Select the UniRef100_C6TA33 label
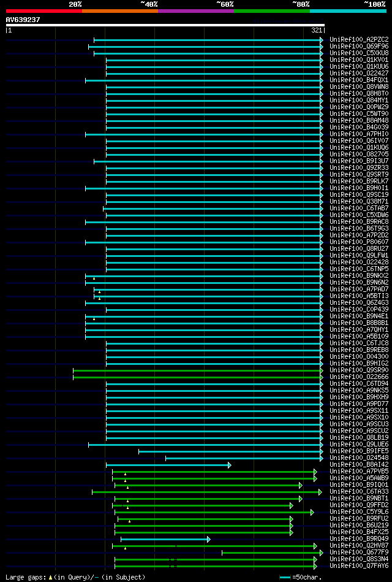This screenshot has height=582, width=392. [x=359, y=492]
